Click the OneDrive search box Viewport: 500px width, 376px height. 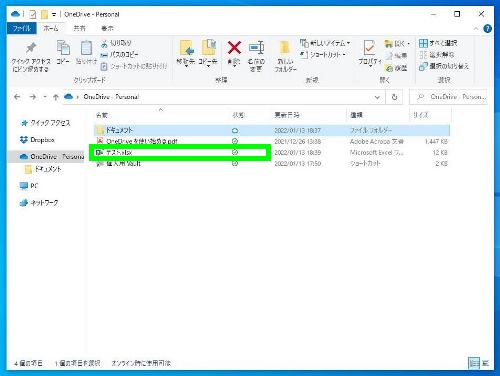point(448,97)
